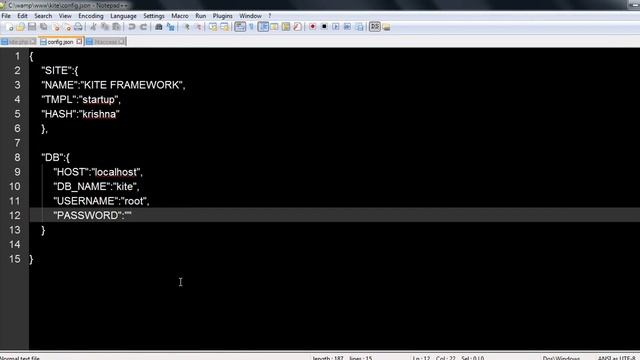Open the View menu

tap(65, 16)
